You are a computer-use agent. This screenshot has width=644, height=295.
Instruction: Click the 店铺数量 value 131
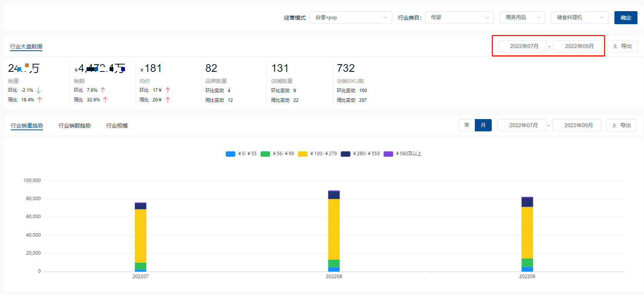(280, 68)
